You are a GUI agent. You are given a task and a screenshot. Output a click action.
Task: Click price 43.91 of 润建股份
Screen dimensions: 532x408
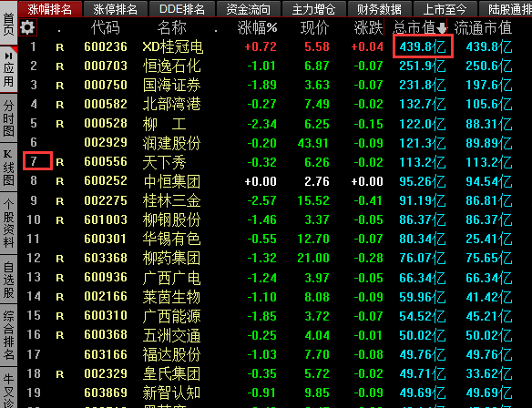[313, 143]
